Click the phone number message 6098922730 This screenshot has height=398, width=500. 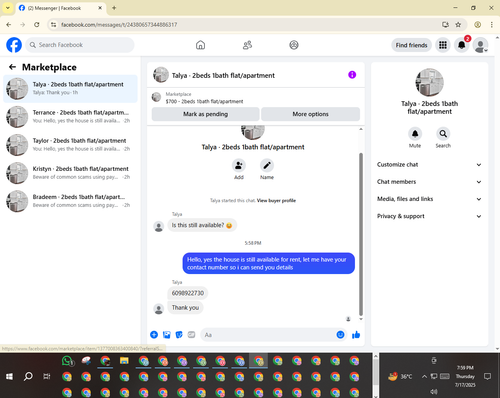pyautogui.click(x=188, y=293)
